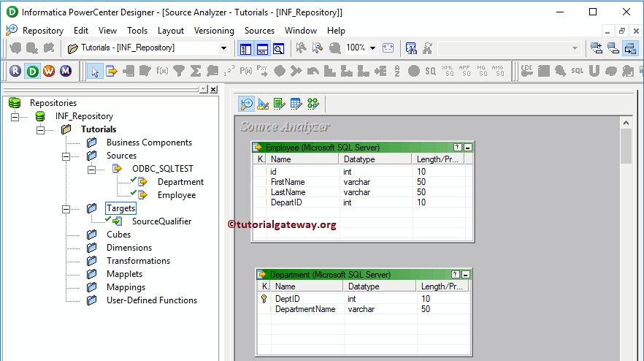Viewport: 644px width, 361px height.
Task: Toggle the Output window view icon
Action: coord(262,49)
